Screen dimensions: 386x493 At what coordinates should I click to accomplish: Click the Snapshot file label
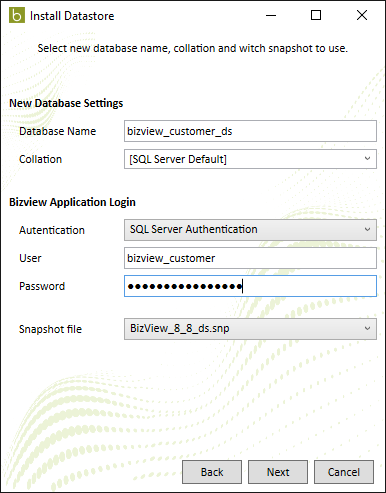coord(50,329)
